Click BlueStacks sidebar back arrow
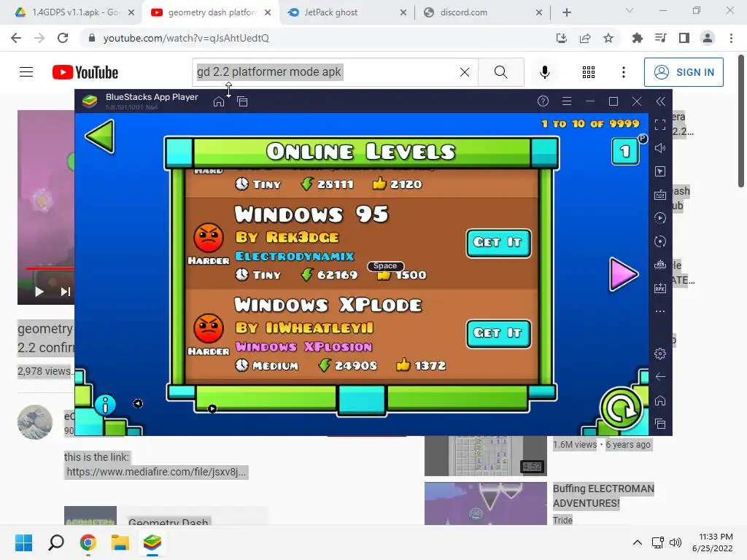This screenshot has height=560, width=747. (660, 377)
